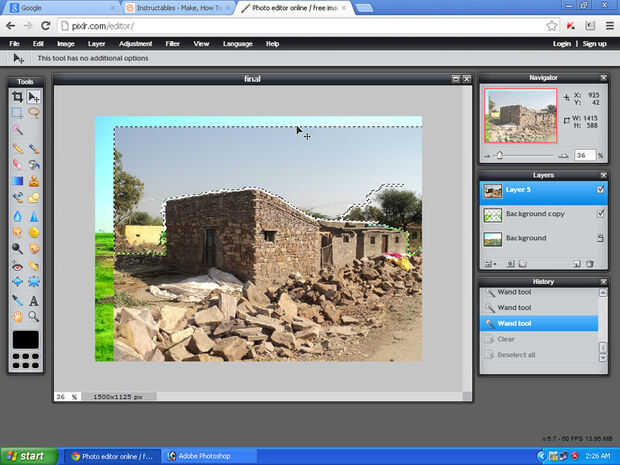Click the Navigator preview thumbnail

(521, 115)
